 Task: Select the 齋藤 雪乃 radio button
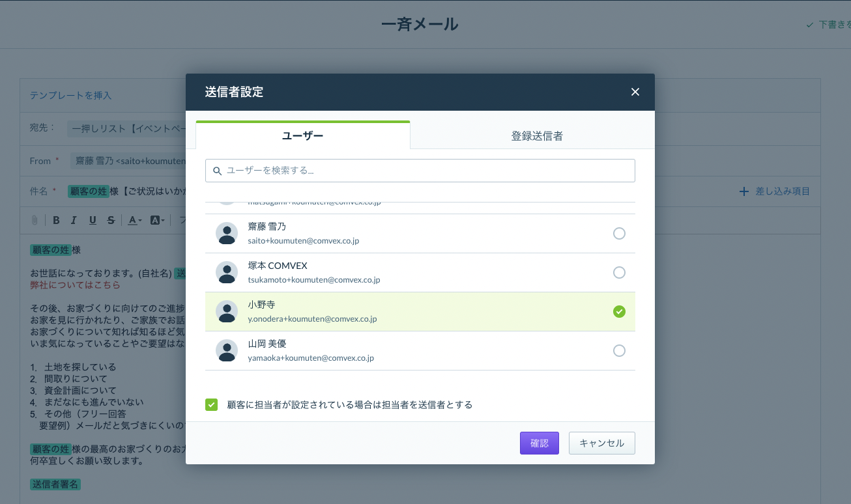click(619, 234)
